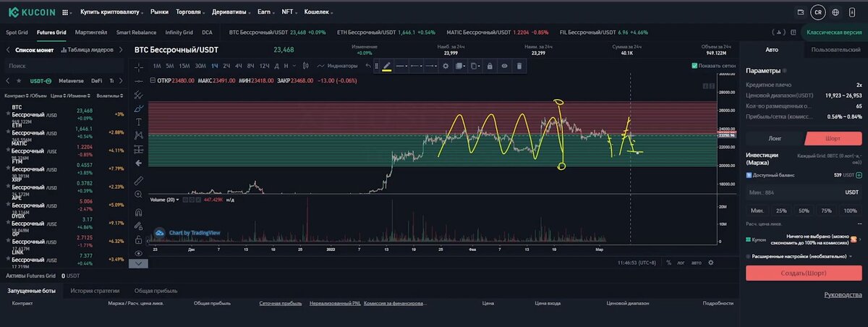
Task: Click 'Создать(Шорт)' button
Action: (804, 273)
